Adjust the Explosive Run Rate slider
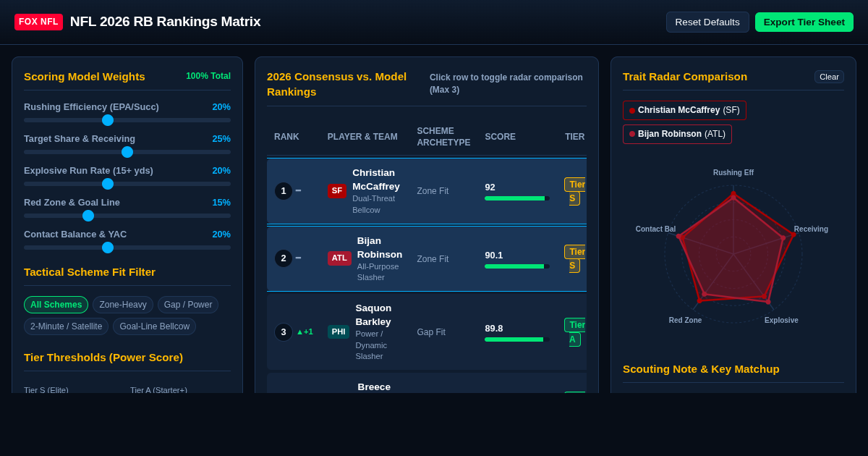 click(x=127, y=184)
